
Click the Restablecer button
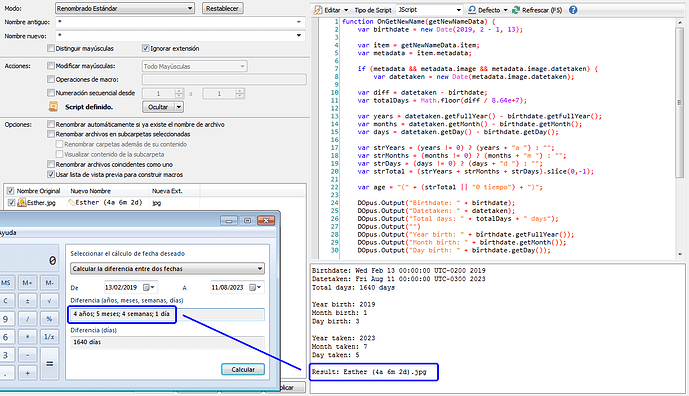click(x=222, y=8)
